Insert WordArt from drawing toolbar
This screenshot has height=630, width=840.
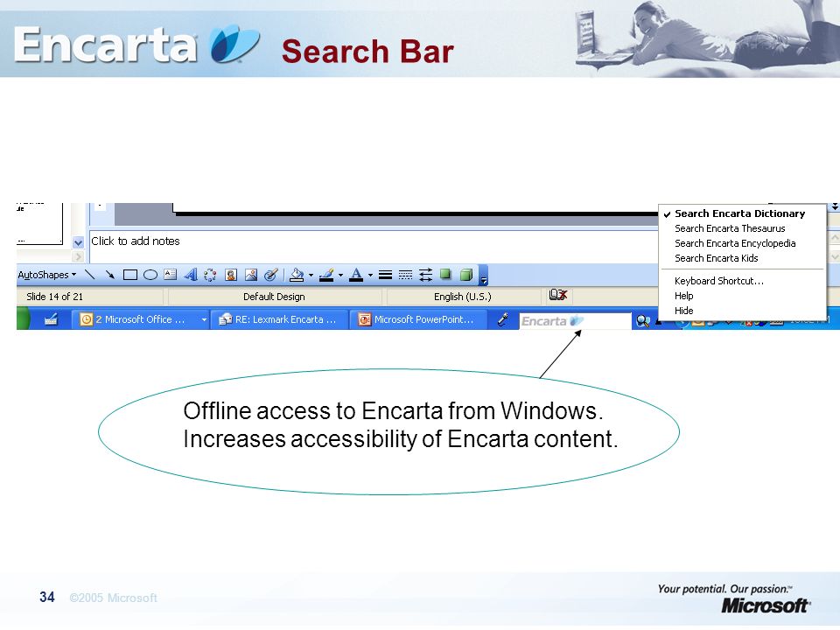point(190,275)
